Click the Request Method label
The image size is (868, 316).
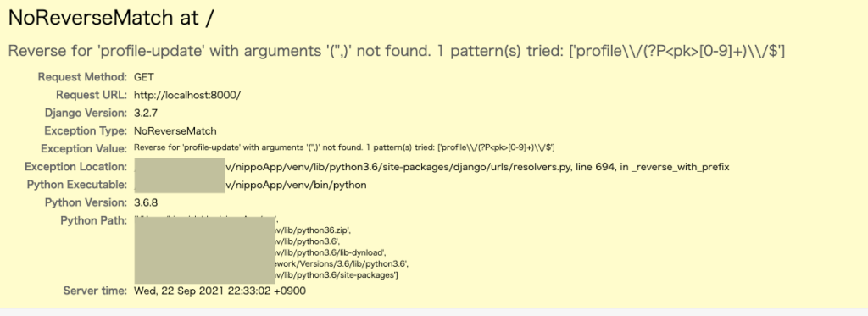pos(82,77)
